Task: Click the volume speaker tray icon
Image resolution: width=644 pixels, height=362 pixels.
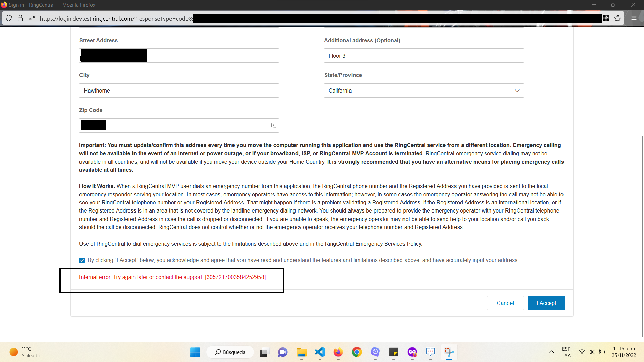Action: (x=592, y=352)
